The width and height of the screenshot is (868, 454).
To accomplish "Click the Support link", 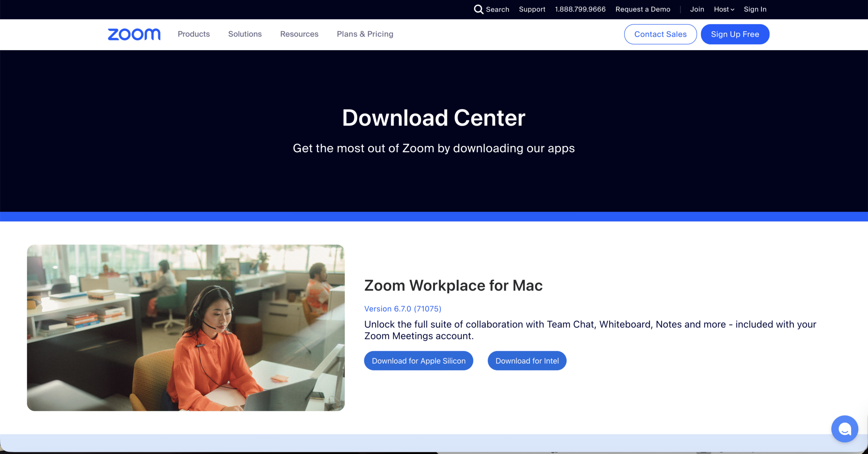I will (x=532, y=9).
